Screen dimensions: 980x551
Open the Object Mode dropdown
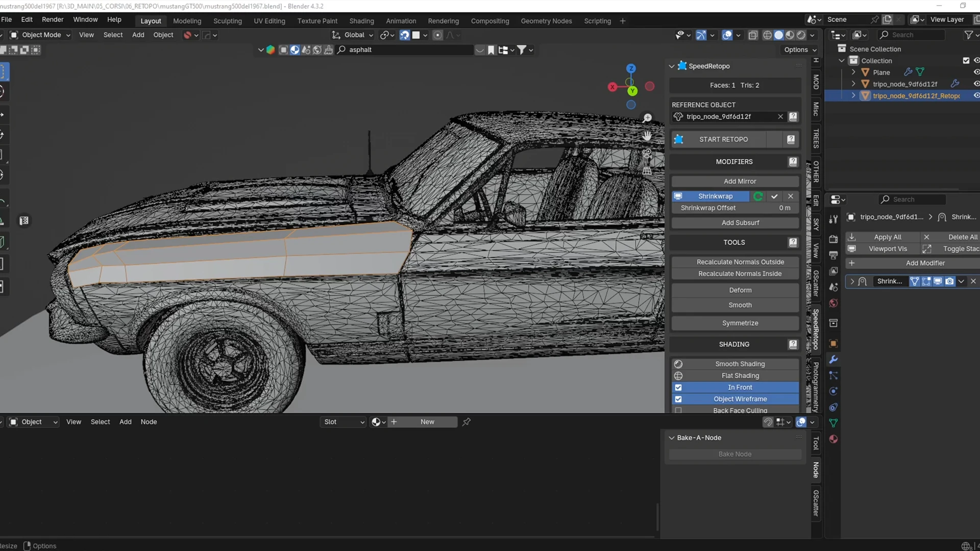[x=40, y=35]
